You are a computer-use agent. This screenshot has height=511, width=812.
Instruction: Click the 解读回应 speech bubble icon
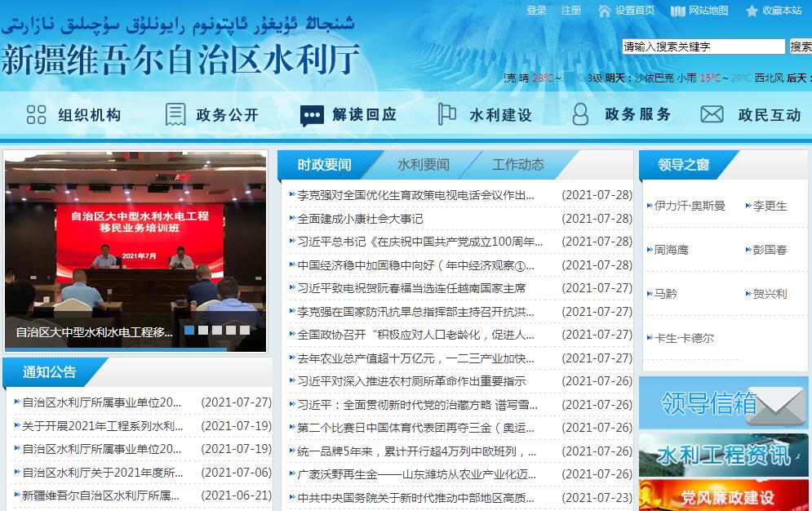coord(312,115)
